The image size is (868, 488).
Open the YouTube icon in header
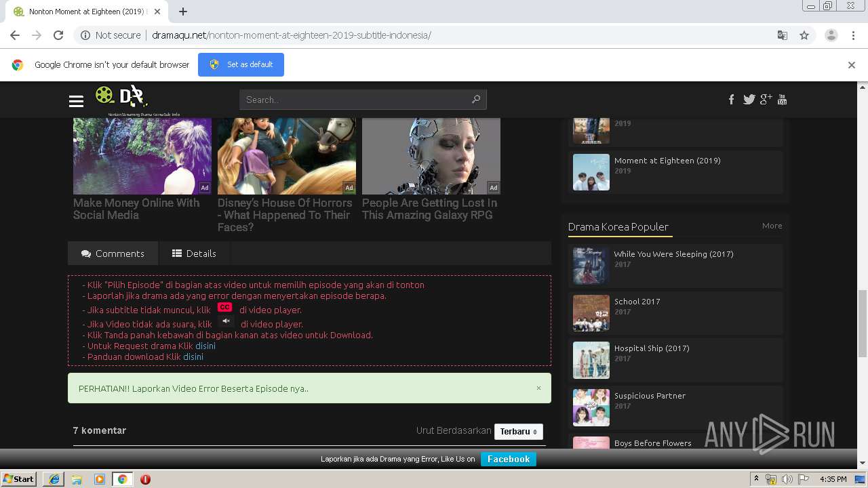click(782, 100)
